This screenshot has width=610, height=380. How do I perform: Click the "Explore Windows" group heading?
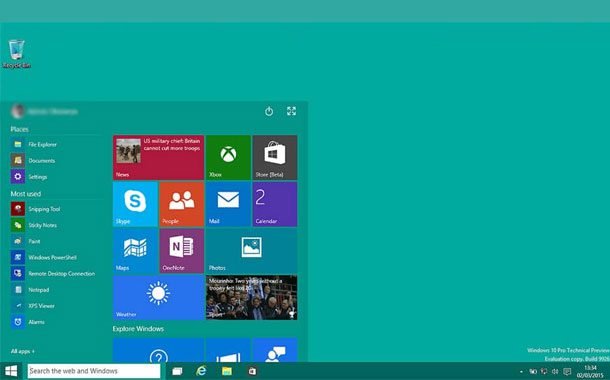click(x=138, y=329)
